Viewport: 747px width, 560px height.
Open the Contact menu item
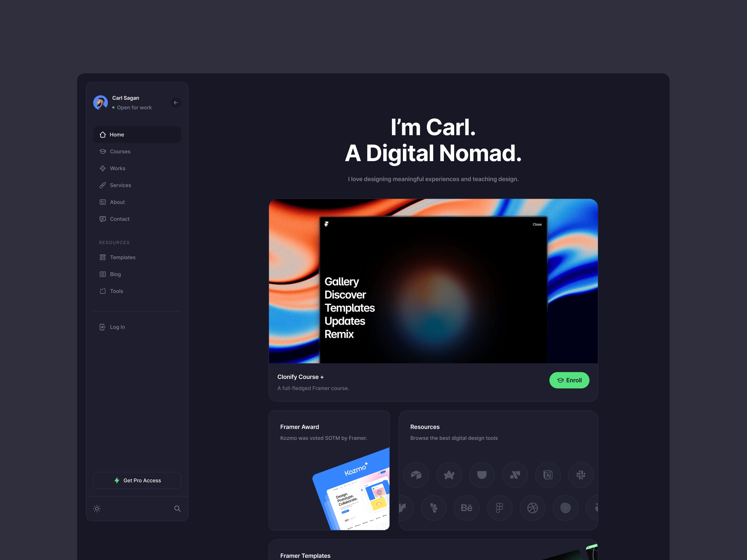pos(120,219)
